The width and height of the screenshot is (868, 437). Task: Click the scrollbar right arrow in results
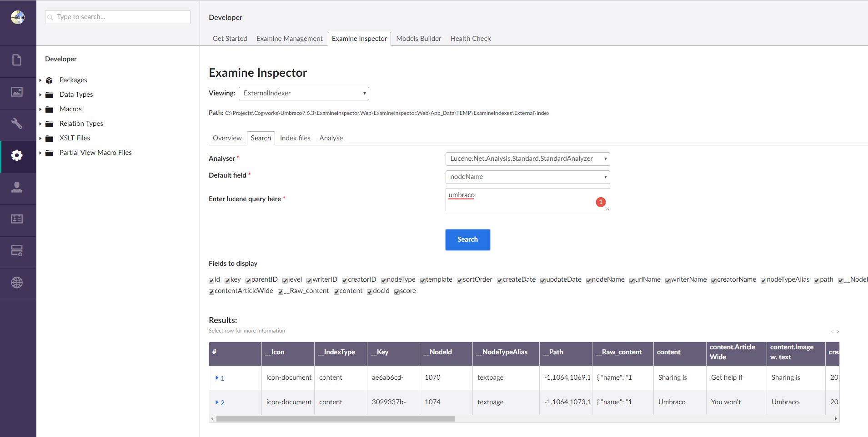836,419
